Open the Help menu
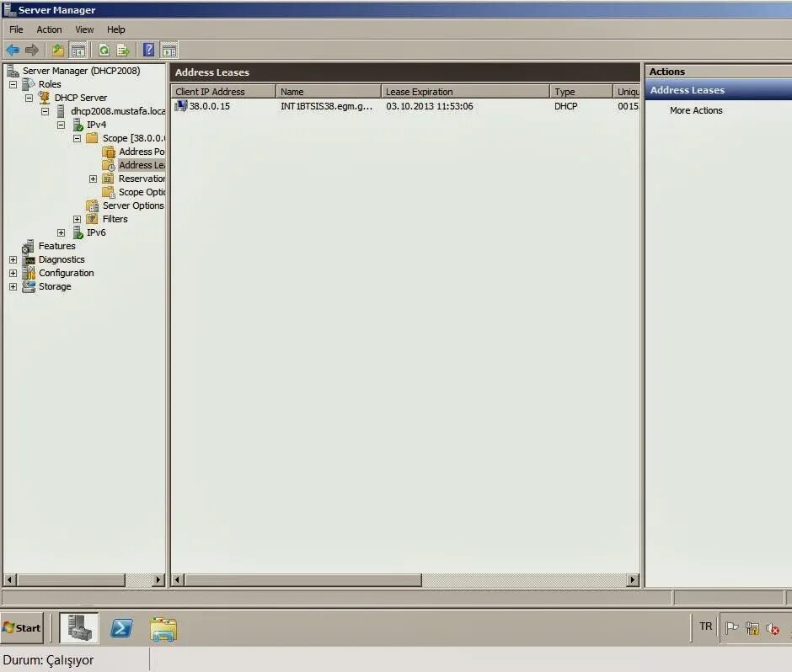The width and height of the screenshot is (792, 672). [115, 29]
